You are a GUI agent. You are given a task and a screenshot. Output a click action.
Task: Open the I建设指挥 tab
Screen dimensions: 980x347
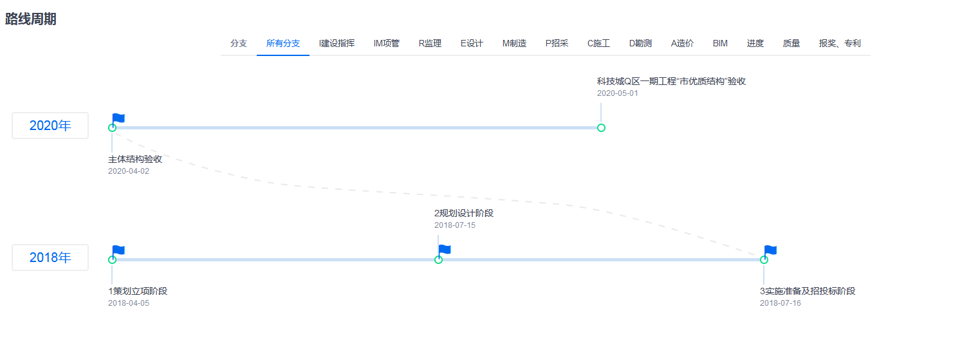click(x=337, y=43)
